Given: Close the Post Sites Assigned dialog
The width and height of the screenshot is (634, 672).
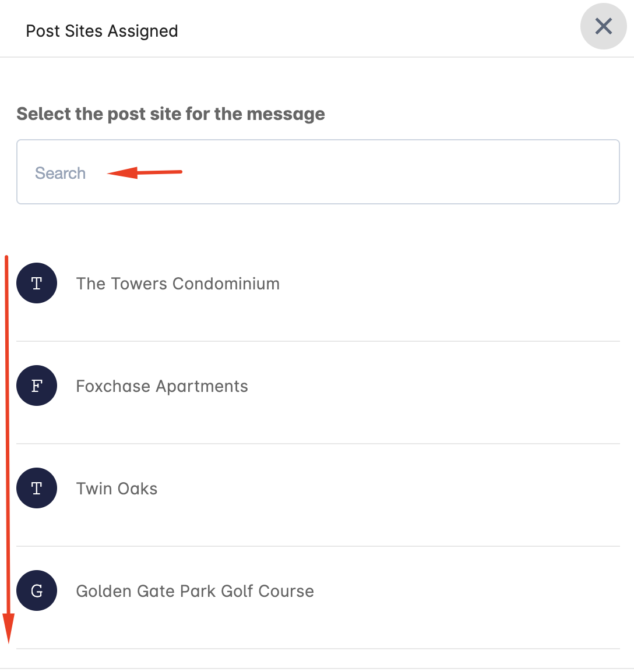Looking at the screenshot, I should (603, 26).
